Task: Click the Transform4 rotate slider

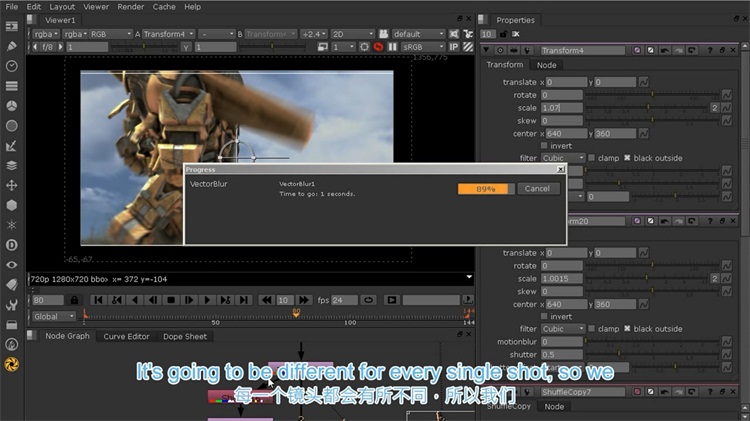Action: click(x=652, y=95)
